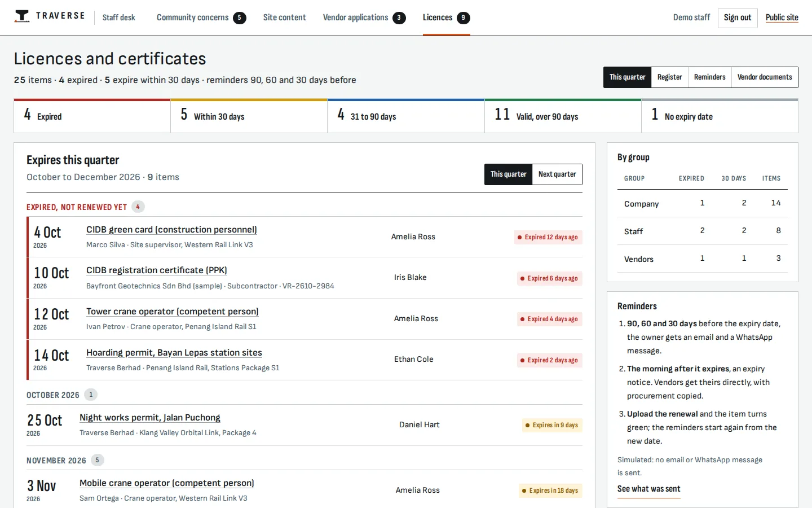Click the Community concerns count badge 5
The height and width of the screenshot is (508, 812).
240,17
